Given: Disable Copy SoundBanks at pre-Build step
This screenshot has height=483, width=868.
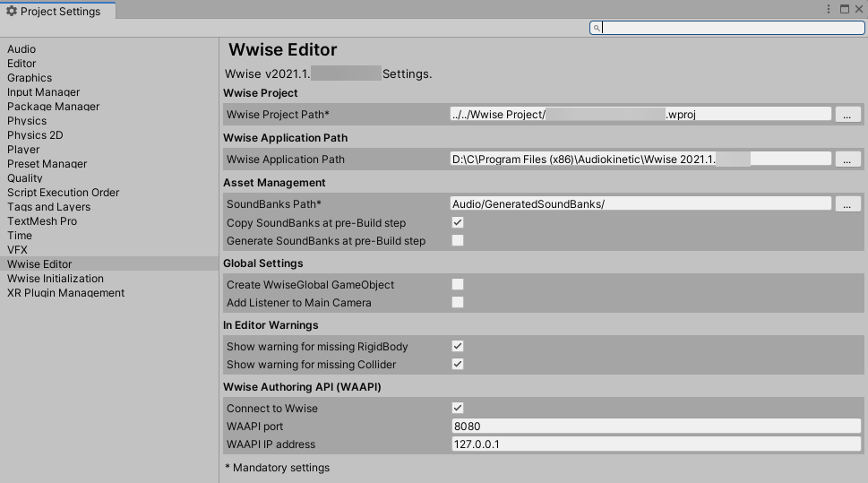Looking at the screenshot, I should 458,222.
